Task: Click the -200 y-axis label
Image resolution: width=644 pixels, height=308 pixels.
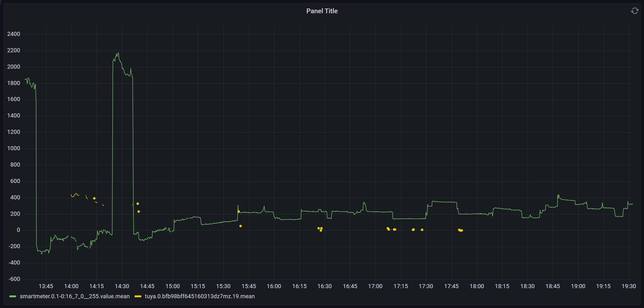Action: pyautogui.click(x=14, y=246)
